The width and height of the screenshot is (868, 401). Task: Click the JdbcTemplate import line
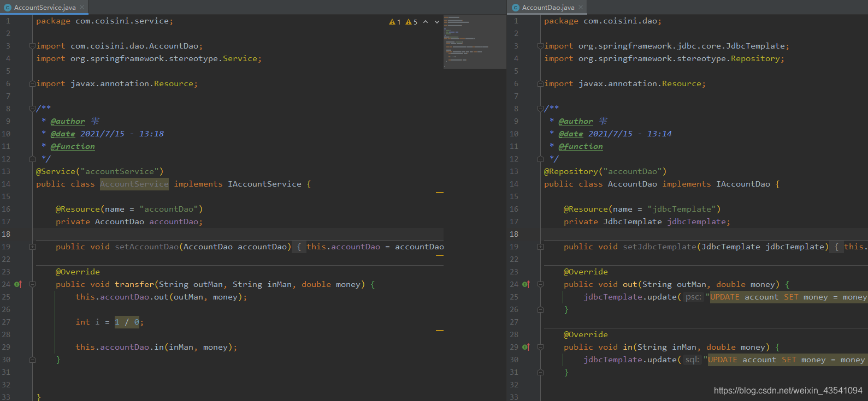click(667, 46)
